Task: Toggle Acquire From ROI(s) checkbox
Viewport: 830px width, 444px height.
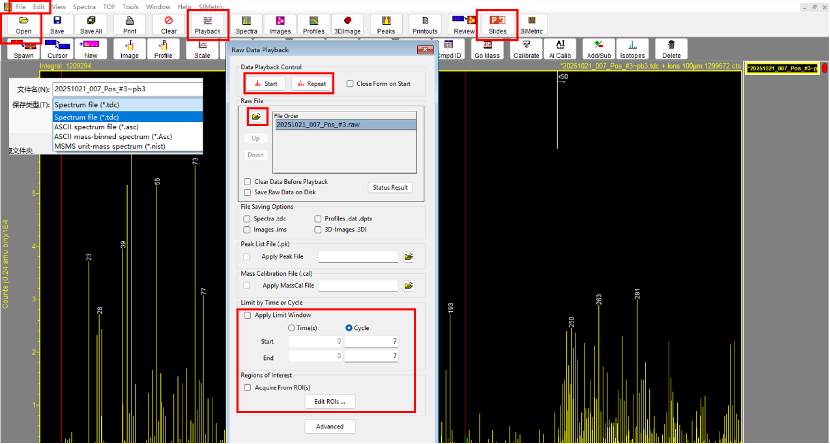Action: 248,387
